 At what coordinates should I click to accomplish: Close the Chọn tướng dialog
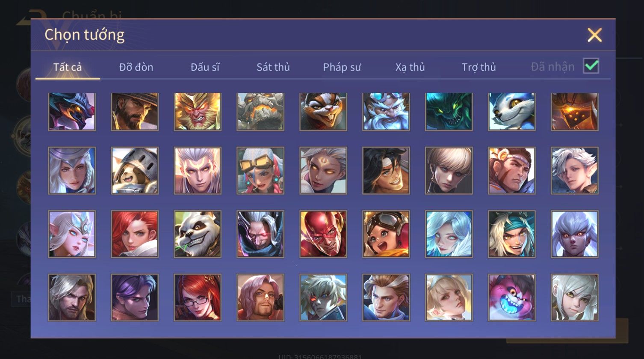pyautogui.click(x=594, y=35)
